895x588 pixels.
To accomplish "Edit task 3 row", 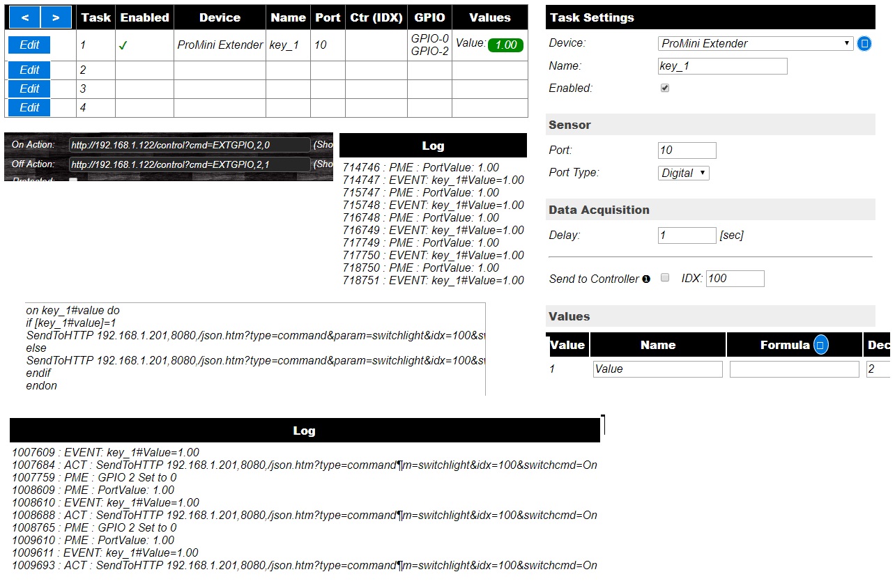I will 29,88.
